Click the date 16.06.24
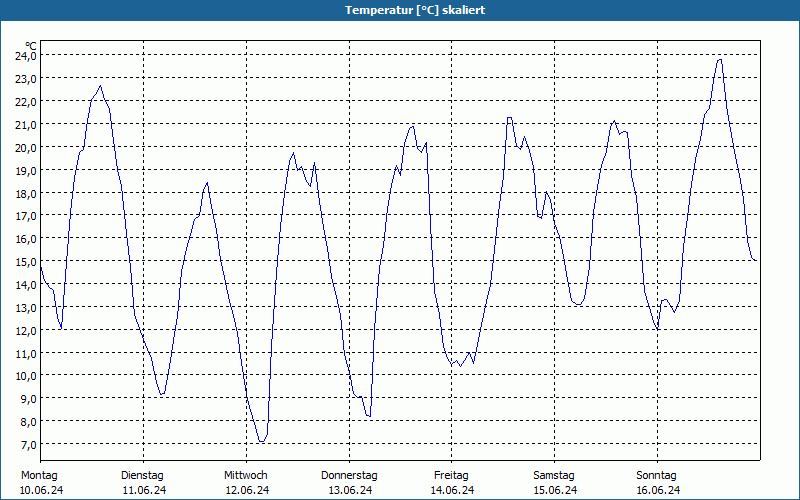800x500 pixels. 658,490
